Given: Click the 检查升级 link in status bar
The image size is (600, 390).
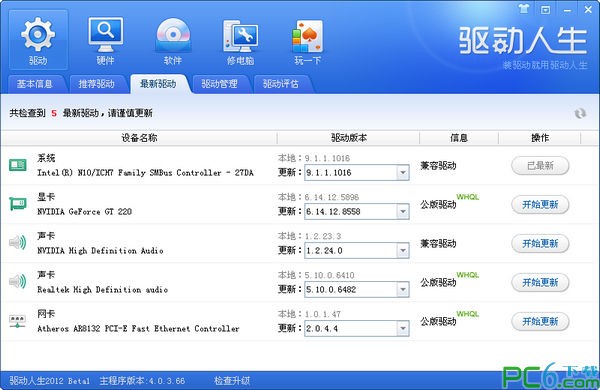Looking at the screenshot, I should pos(232,381).
